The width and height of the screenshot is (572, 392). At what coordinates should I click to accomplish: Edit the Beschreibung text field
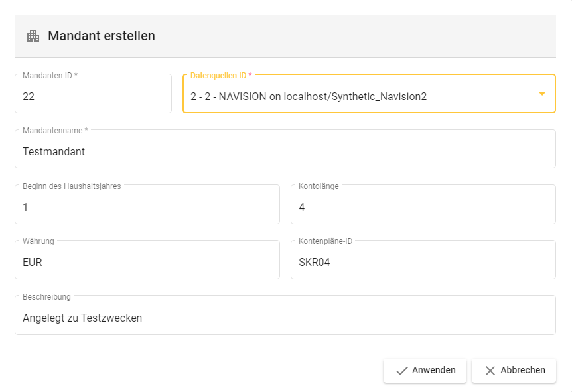(285, 318)
